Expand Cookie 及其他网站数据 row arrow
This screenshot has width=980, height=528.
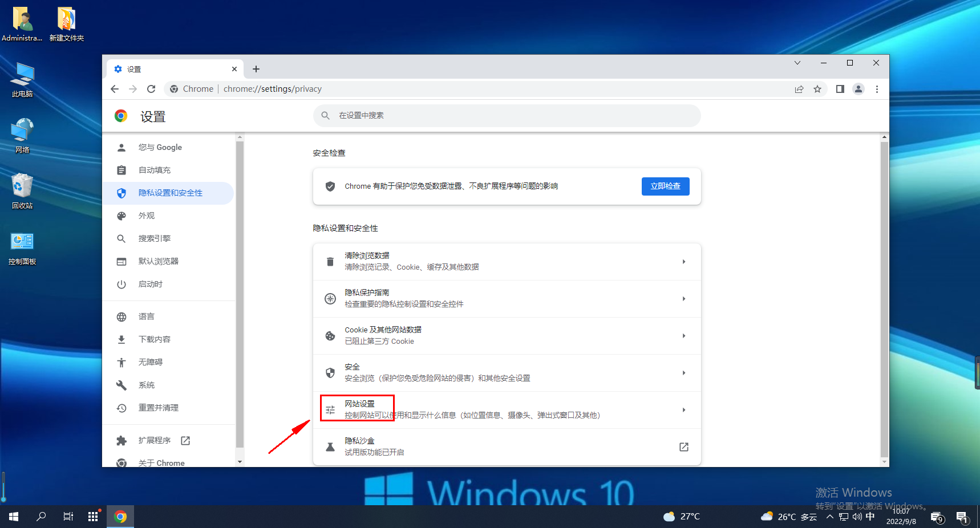pos(683,336)
